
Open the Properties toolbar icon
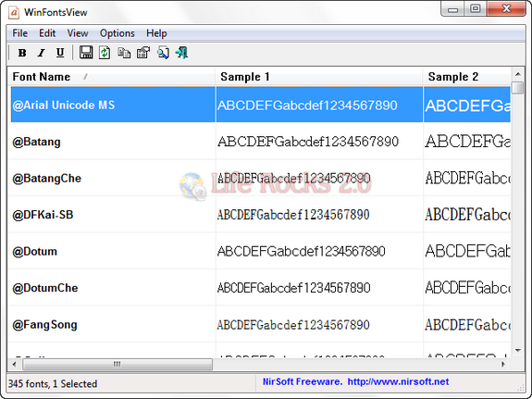click(x=143, y=53)
